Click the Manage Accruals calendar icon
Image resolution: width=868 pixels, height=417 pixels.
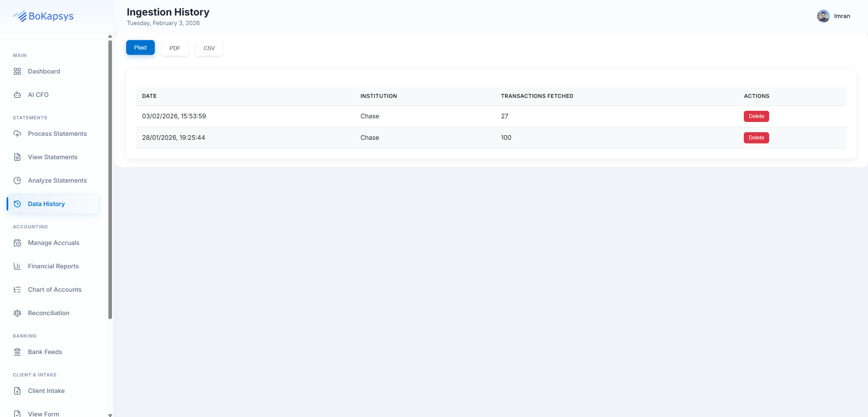(x=17, y=243)
